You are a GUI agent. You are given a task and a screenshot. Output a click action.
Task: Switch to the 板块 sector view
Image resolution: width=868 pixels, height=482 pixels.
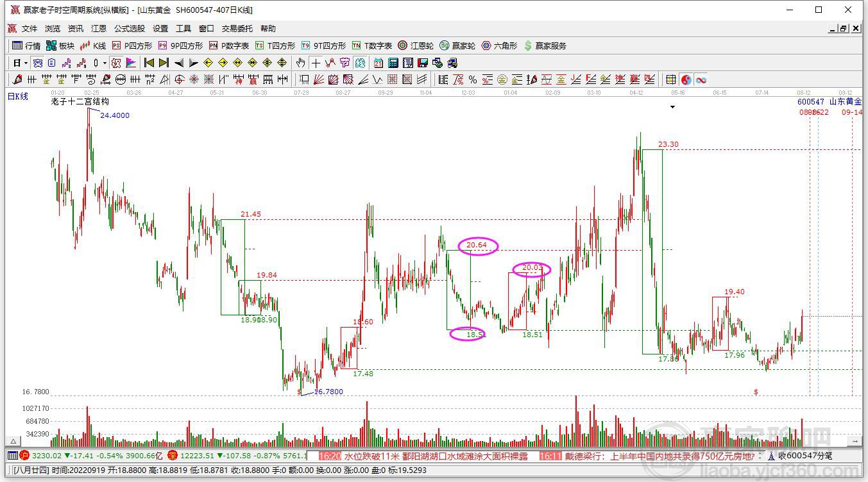[x=60, y=46]
